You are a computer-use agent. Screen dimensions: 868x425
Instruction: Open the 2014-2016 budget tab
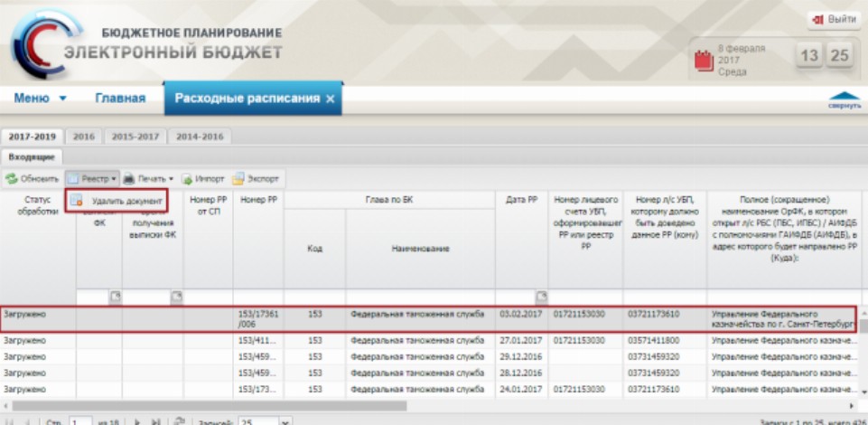pos(200,137)
